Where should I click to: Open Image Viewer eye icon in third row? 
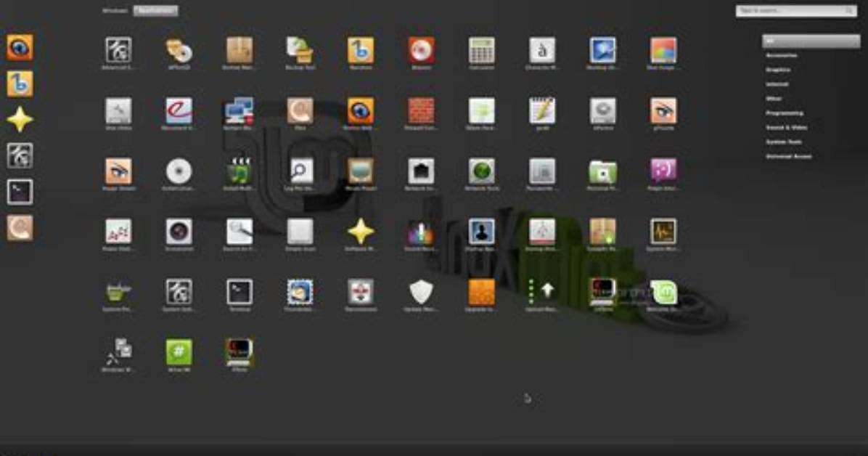pyautogui.click(x=118, y=171)
